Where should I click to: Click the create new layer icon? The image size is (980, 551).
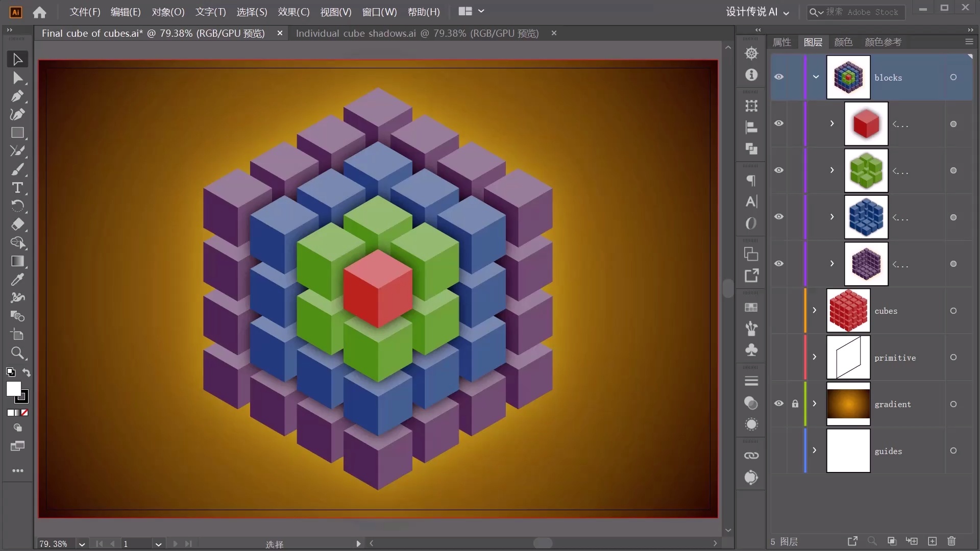pyautogui.click(x=933, y=541)
